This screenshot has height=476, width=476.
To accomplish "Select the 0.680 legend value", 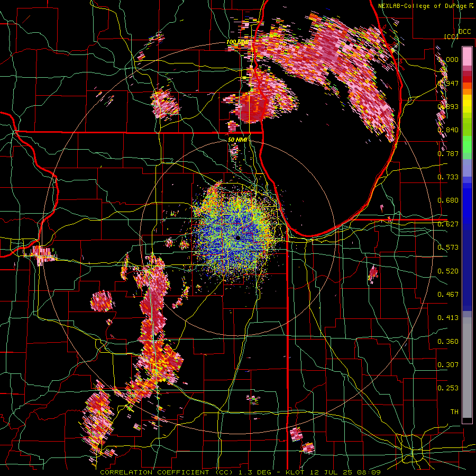I will coord(448,200).
